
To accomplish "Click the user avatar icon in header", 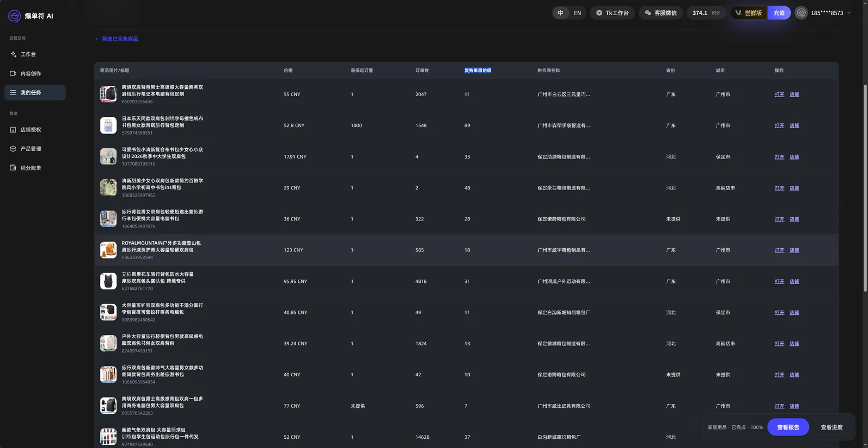I will 801,13.
